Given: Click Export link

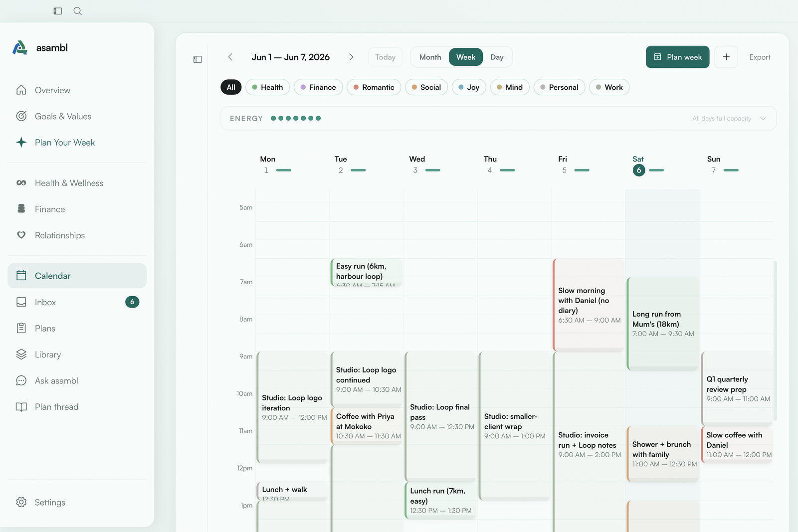Looking at the screenshot, I should coord(760,57).
